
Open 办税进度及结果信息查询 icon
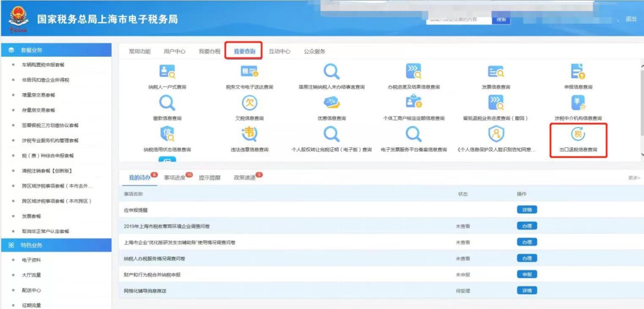[x=413, y=72]
